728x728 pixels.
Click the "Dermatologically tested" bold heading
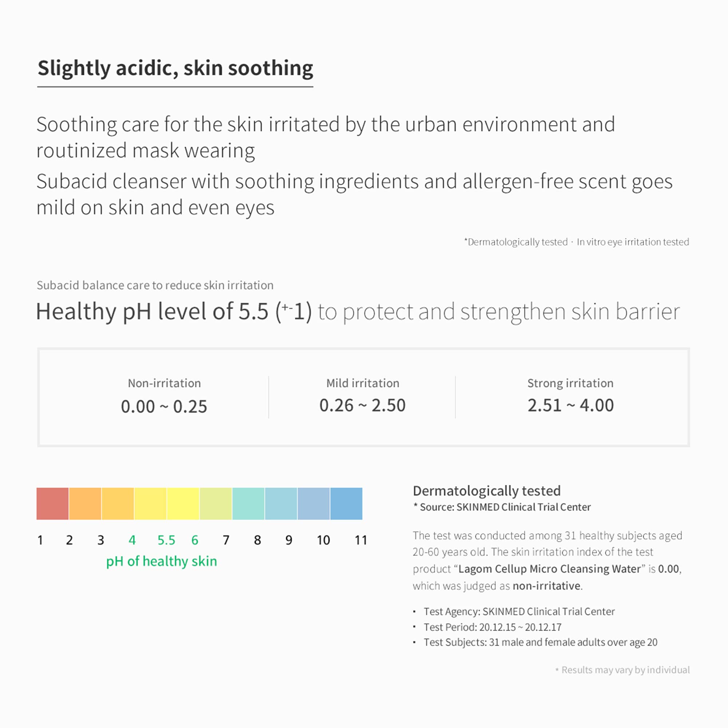(x=486, y=491)
